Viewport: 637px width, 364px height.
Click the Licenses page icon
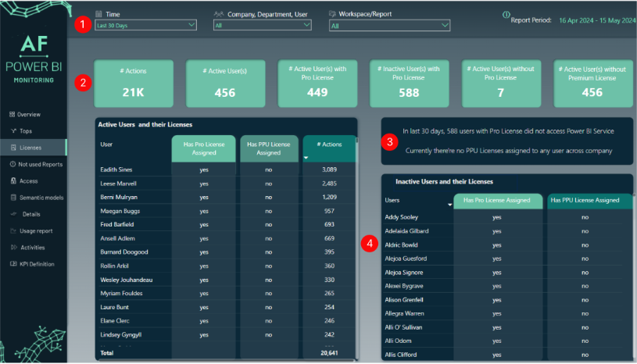(13, 148)
